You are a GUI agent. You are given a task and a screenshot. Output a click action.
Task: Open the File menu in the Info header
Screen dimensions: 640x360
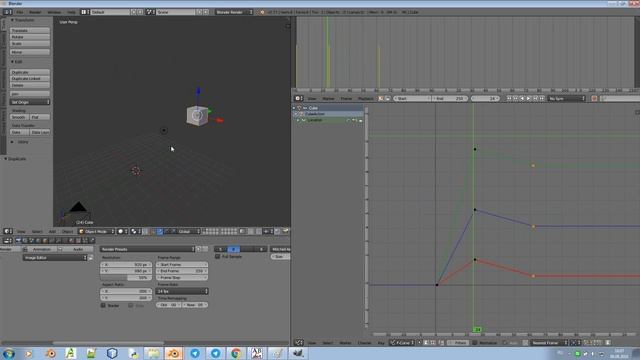[x=20, y=12]
